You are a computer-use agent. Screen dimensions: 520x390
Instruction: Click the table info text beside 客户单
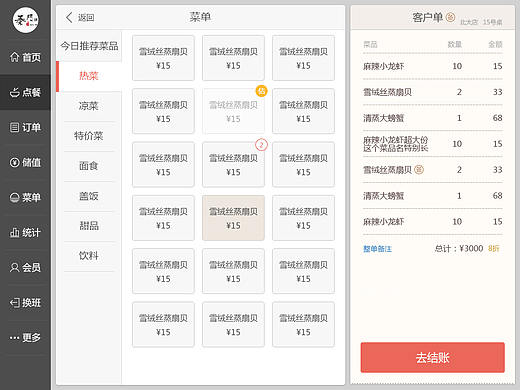tap(481, 22)
